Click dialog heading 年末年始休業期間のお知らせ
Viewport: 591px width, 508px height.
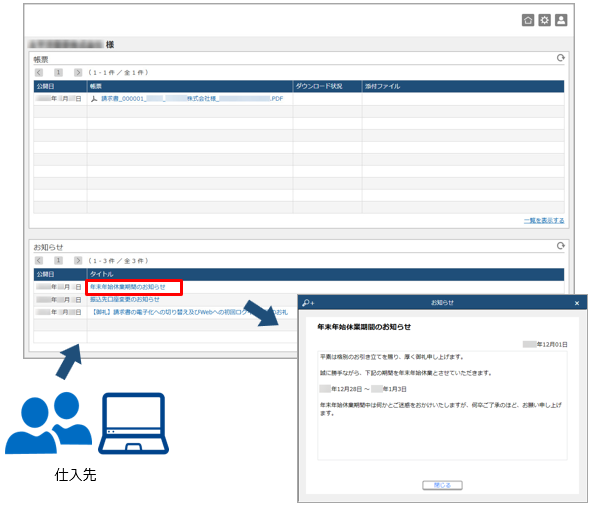(x=364, y=327)
